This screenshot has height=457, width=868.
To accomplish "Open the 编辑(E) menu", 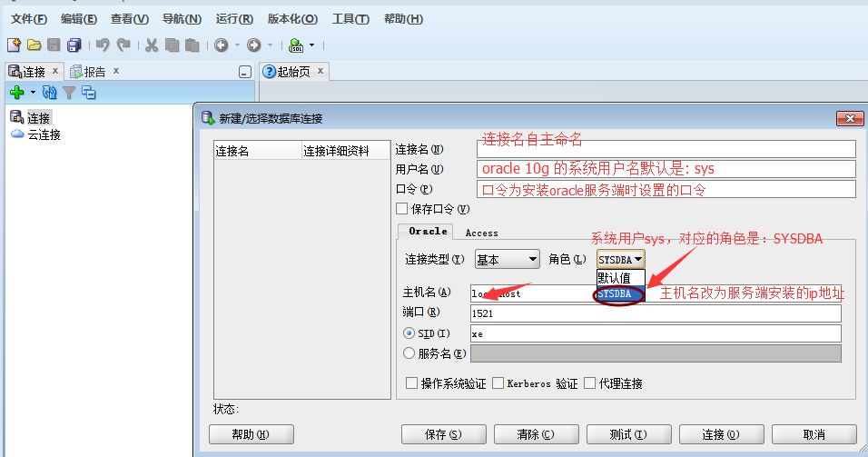I will point(79,19).
